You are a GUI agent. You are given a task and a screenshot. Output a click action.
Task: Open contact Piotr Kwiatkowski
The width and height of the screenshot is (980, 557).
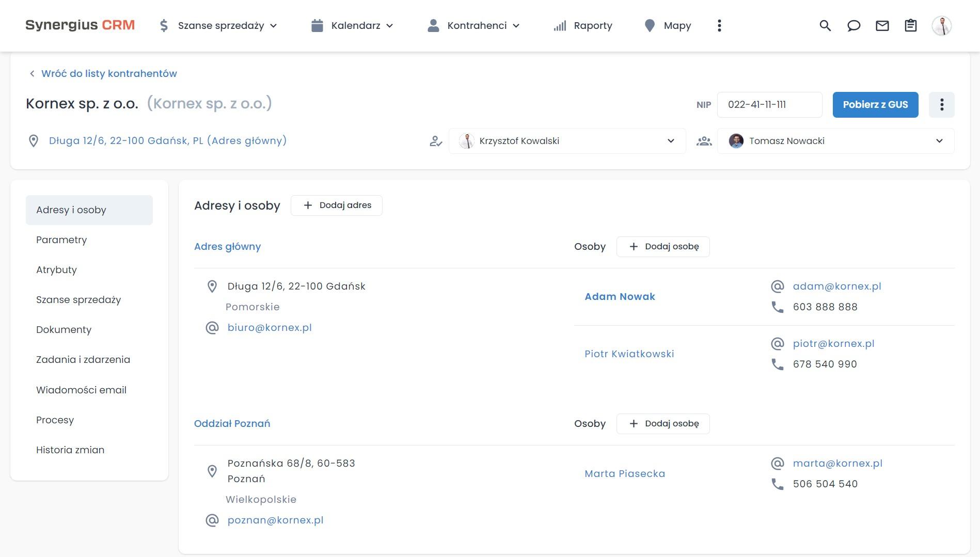pyautogui.click(x=629, y=354)
